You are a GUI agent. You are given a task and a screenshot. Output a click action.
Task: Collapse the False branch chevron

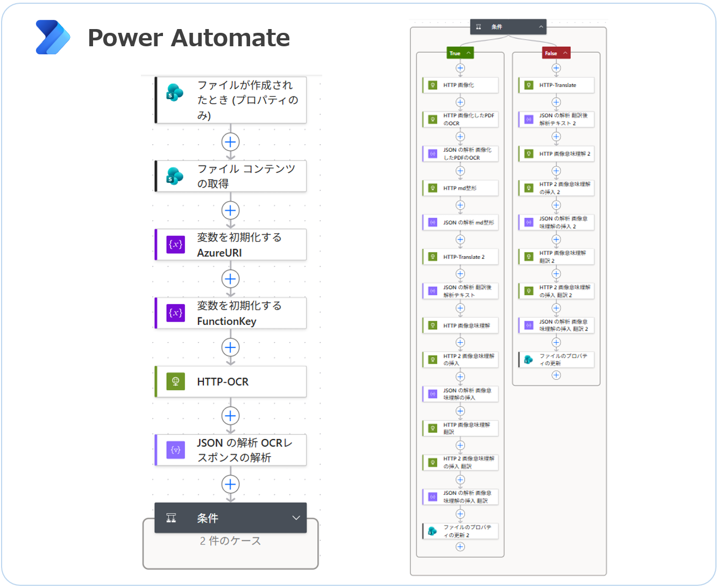[x=565, y=53]
